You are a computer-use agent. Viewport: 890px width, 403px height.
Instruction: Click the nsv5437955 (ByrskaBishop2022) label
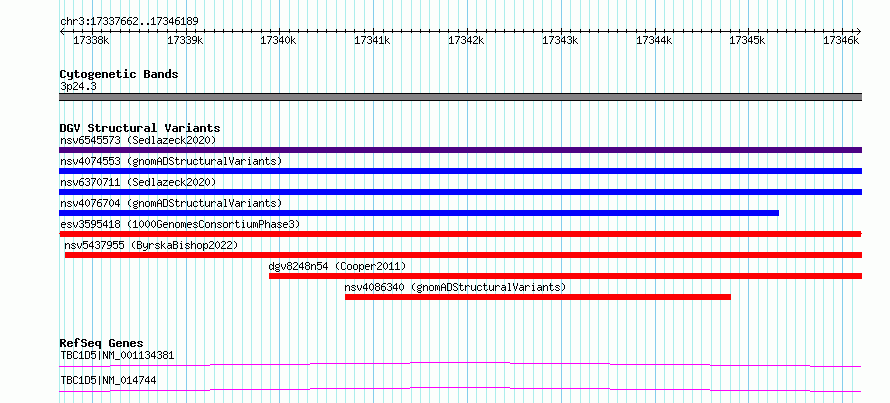coord(152,245)
